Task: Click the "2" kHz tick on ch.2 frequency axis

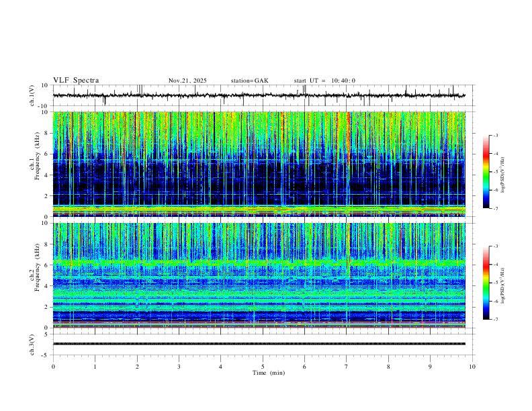Action: coord(47,307)
